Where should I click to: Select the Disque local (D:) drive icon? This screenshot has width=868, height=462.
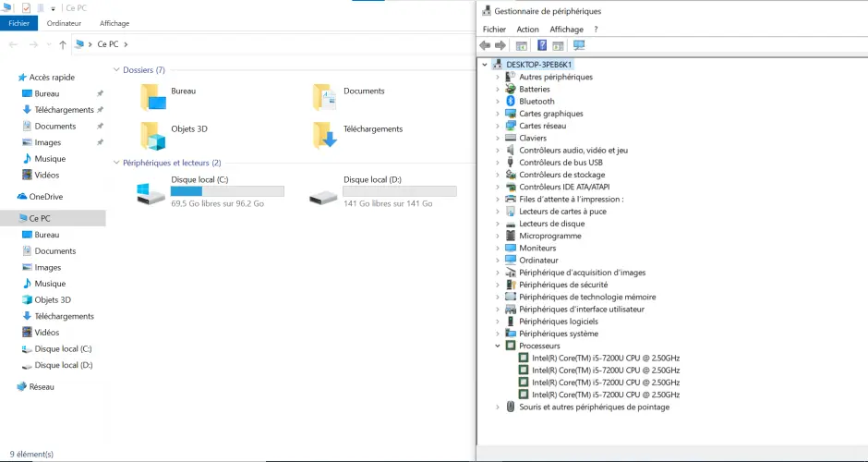(x=323, y=197)
